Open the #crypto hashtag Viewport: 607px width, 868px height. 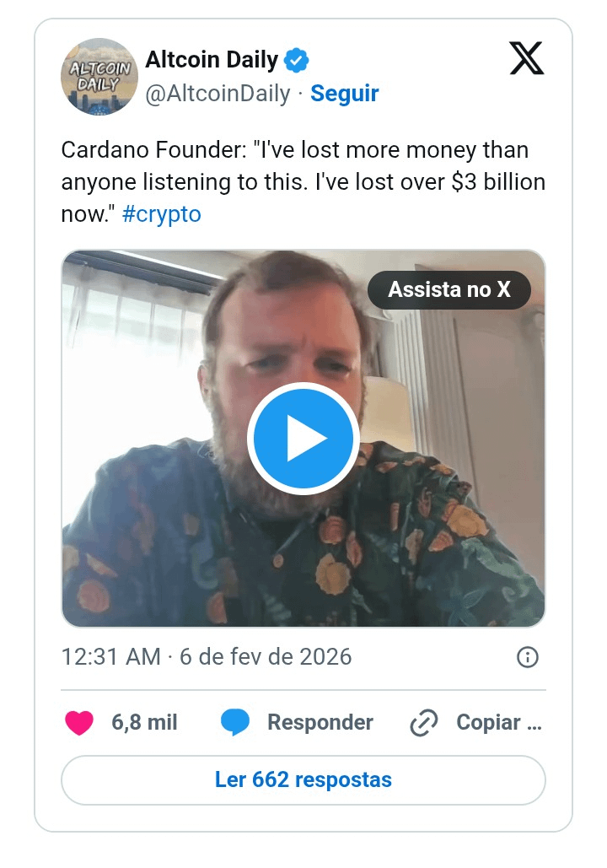coord(162,214)
